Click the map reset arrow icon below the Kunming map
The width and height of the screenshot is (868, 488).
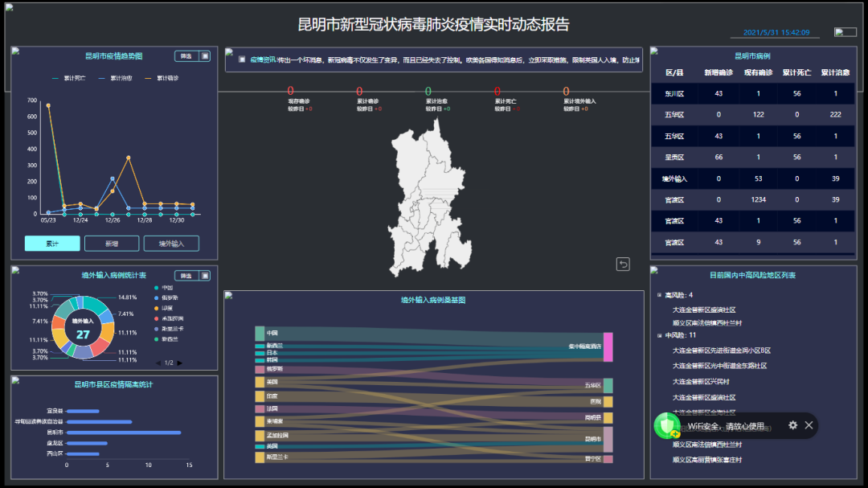pos(623,264)
